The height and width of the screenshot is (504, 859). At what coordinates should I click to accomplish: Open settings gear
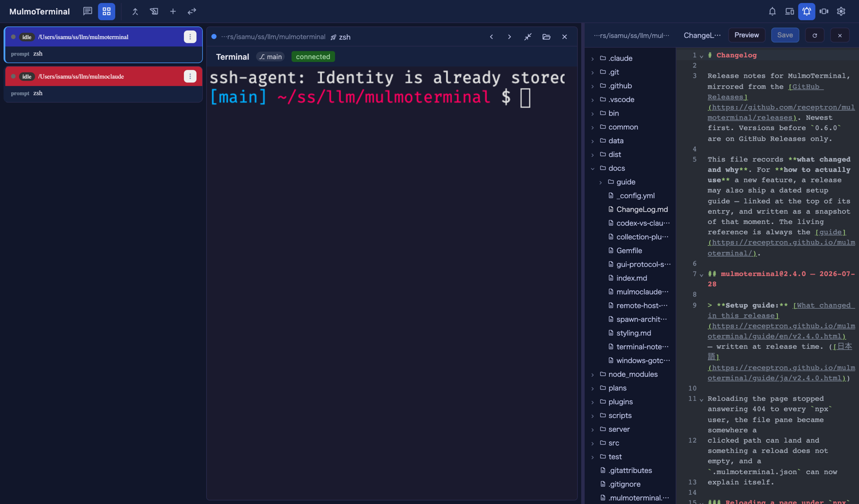pos(841,11)
